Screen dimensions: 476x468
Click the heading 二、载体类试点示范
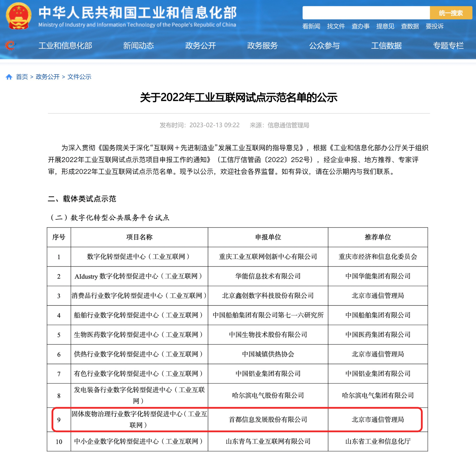point(82,199)
